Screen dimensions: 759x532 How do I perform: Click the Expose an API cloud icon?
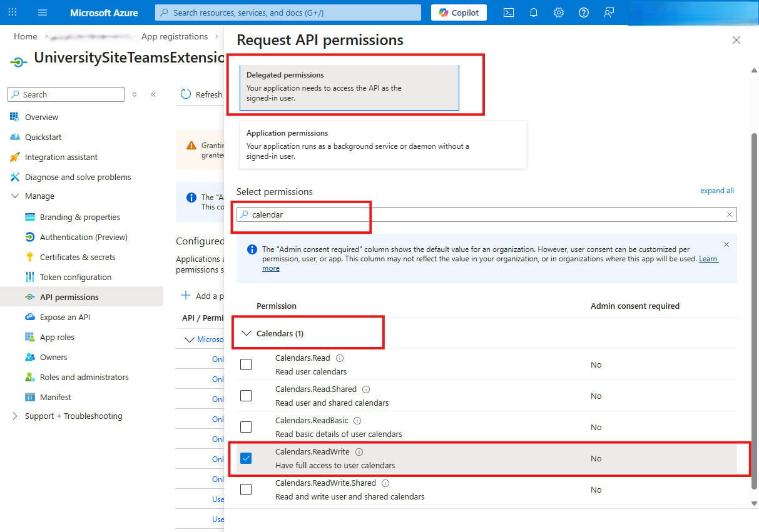coord(29,317)
